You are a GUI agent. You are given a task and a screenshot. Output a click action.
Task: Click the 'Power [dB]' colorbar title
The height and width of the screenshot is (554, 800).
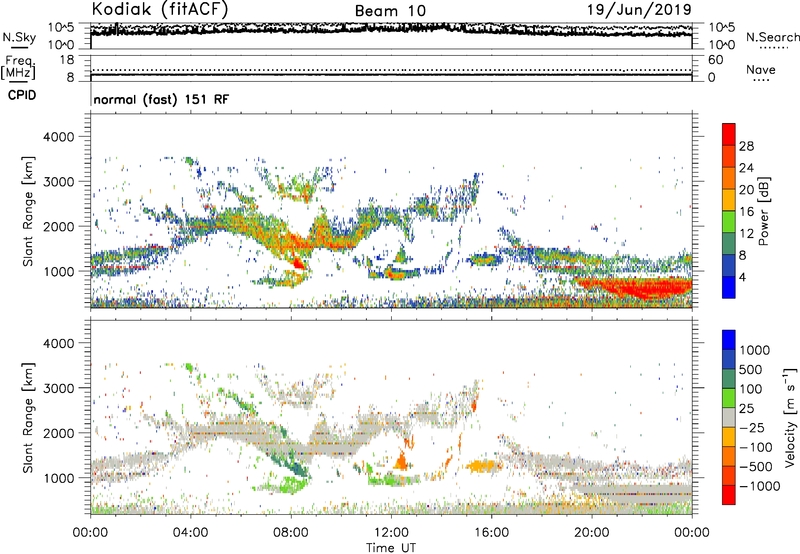pos(763,211)
